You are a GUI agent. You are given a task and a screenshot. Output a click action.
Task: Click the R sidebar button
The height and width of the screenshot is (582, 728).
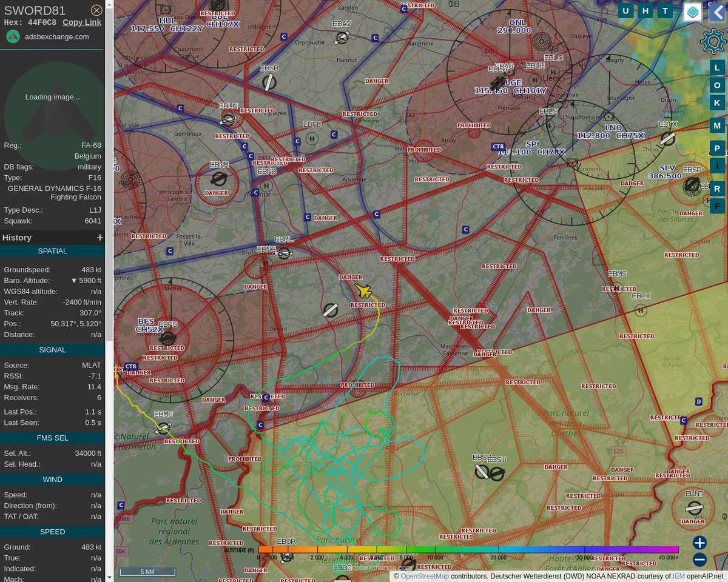pyautogui.click(x=717, y=188)
